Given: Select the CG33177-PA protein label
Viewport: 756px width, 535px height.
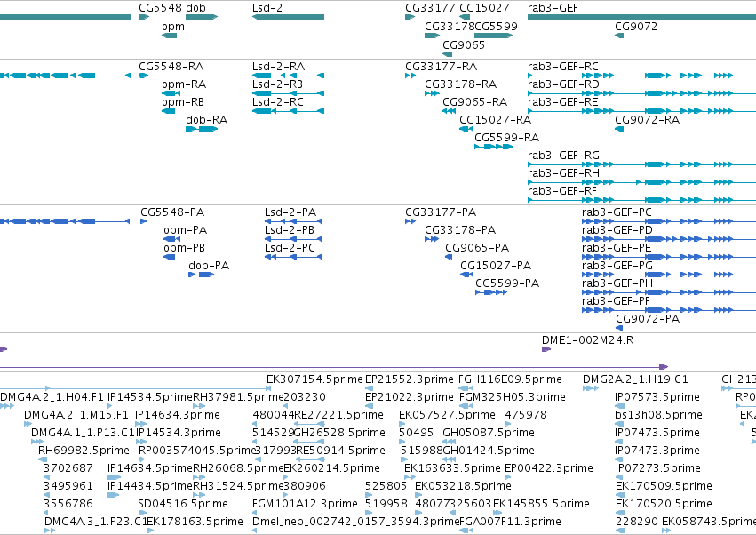Looking at the screenshot, I should [441, 212].
